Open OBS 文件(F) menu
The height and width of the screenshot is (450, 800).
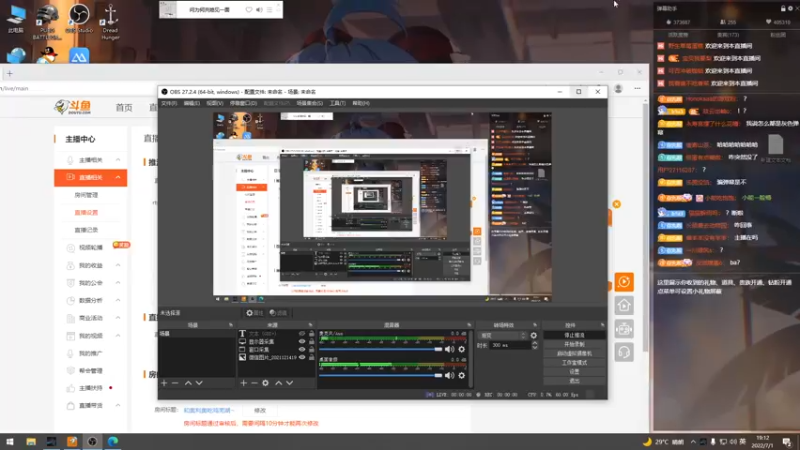(169, 103)
